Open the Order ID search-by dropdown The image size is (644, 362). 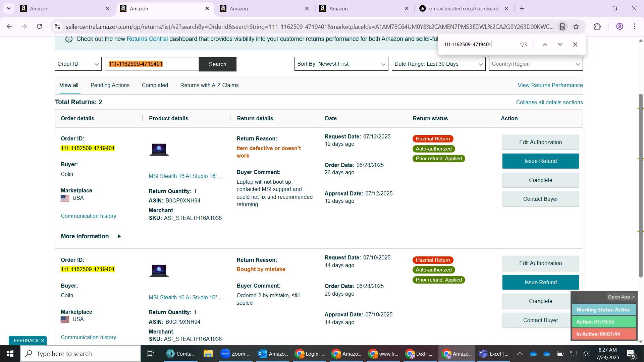78,64
